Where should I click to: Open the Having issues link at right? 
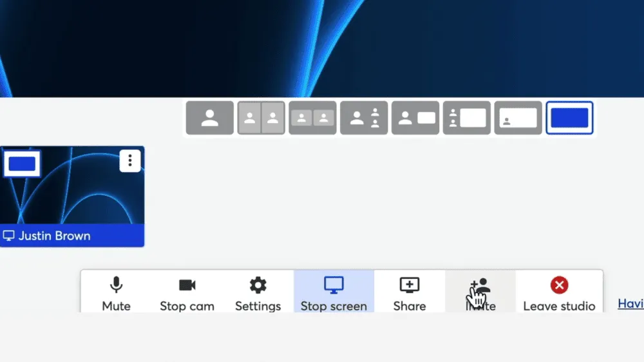pos(630,303)
